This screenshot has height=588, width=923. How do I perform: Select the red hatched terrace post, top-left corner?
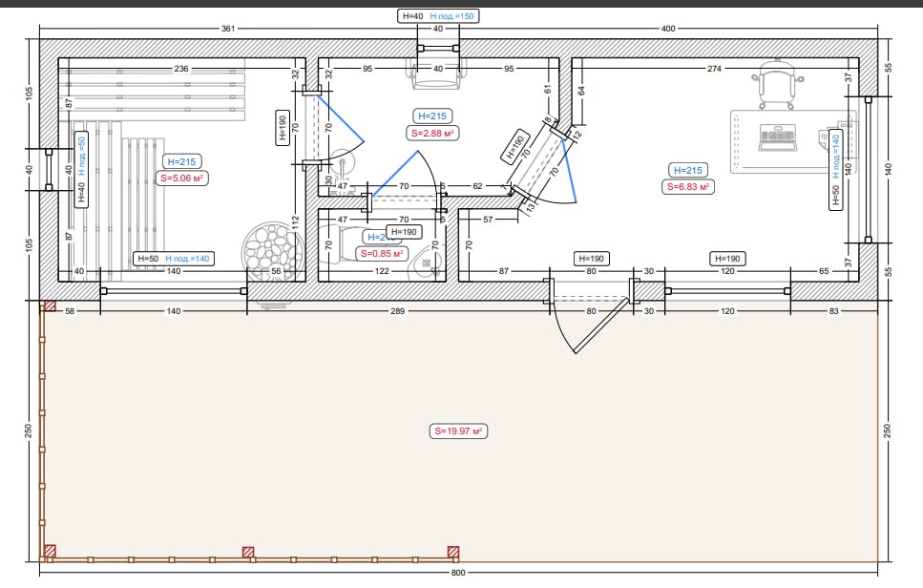[49, 307]
